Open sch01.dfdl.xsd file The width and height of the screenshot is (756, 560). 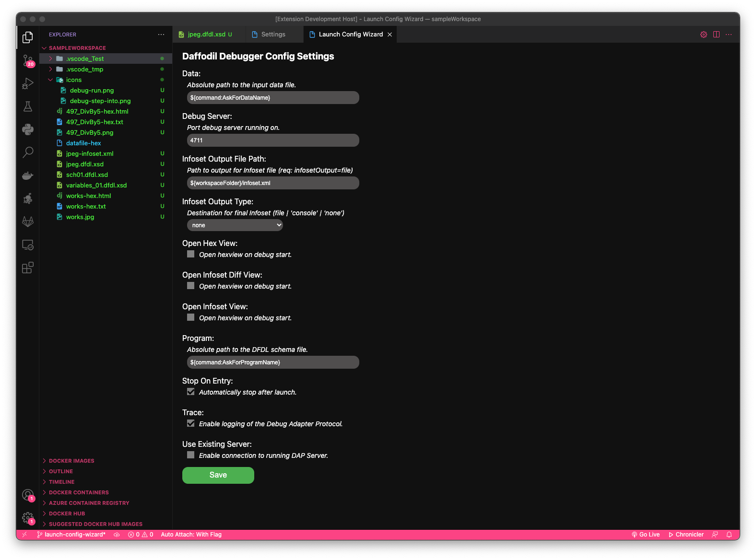point(106,175)
